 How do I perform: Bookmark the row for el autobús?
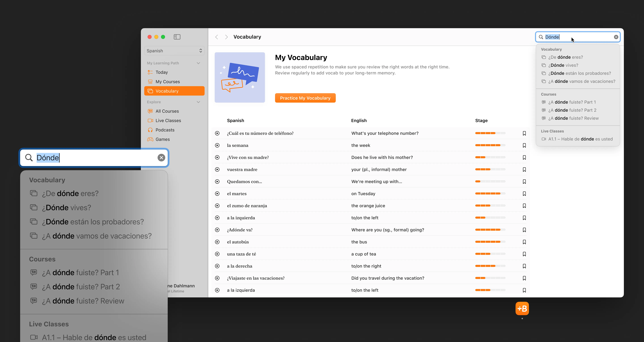pyautogui.click(x=524, y=242)
